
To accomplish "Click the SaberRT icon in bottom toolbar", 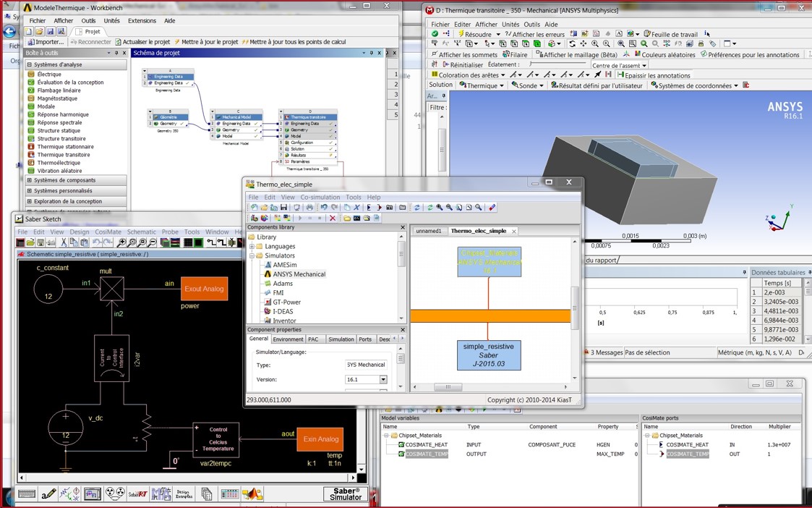I will (137, 494).
